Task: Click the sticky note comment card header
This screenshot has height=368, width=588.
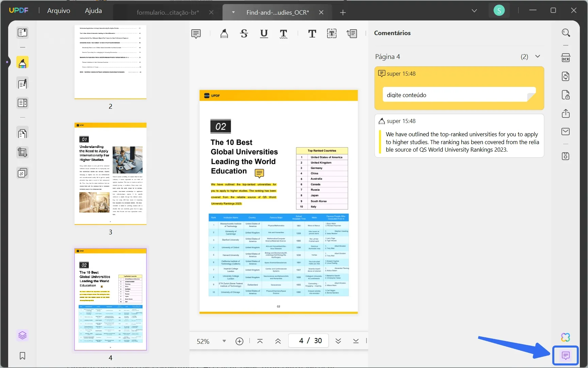Action: coord(459,74)
